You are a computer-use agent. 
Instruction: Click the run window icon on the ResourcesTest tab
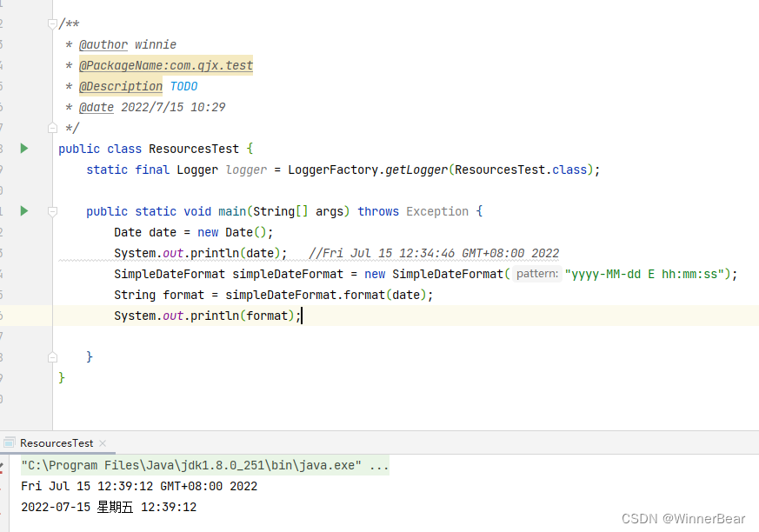tap(10, 442)
